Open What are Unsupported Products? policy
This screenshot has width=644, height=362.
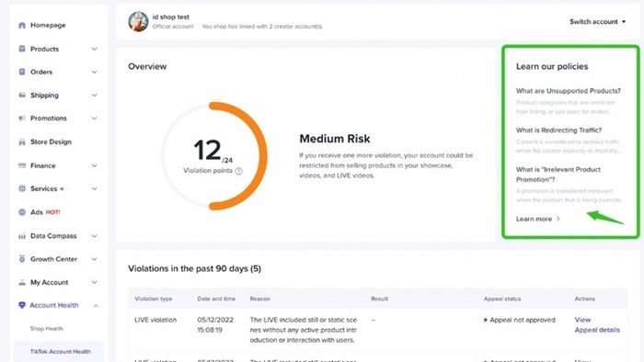569,91
